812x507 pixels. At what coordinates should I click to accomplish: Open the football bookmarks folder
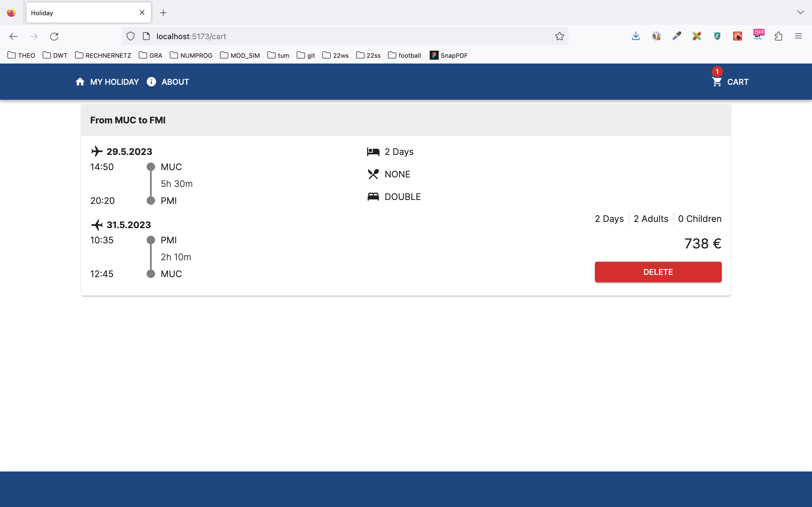point(404,55)
